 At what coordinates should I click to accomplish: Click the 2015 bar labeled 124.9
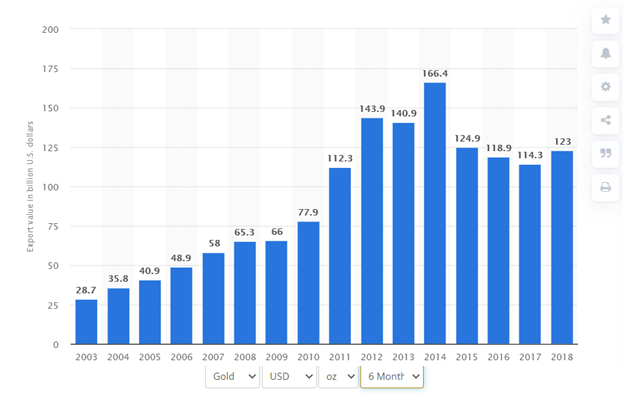[467, 246]
